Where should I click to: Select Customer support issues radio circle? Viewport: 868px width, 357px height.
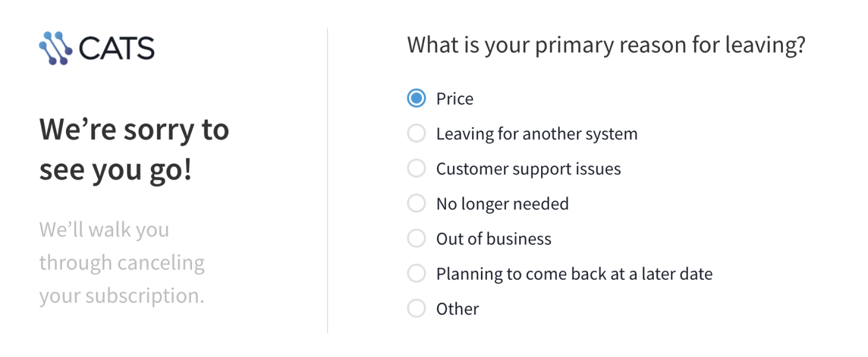tap(416, 168)
